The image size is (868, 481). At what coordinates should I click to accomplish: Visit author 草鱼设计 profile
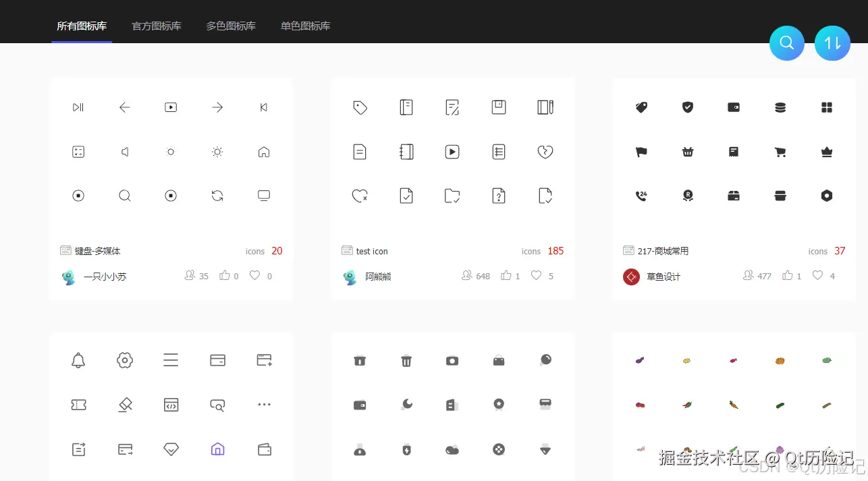(663, 277)
